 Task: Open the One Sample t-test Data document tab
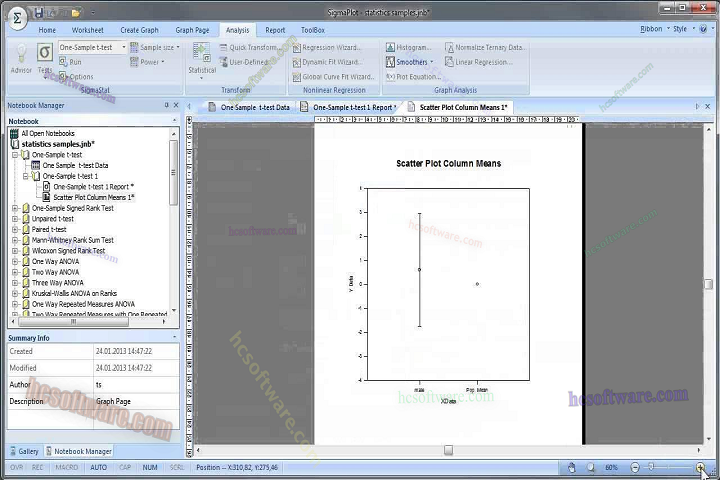click(249, 107)
